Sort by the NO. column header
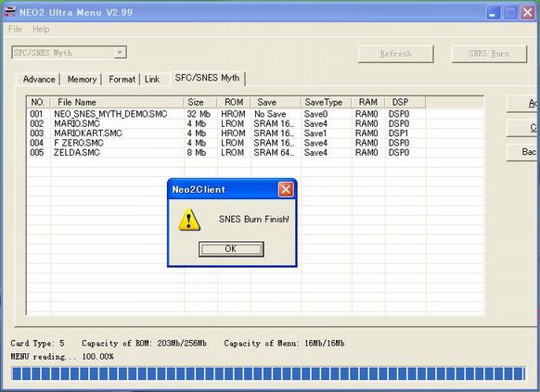This screenshot has width=540, height=392. coord(38,102)
